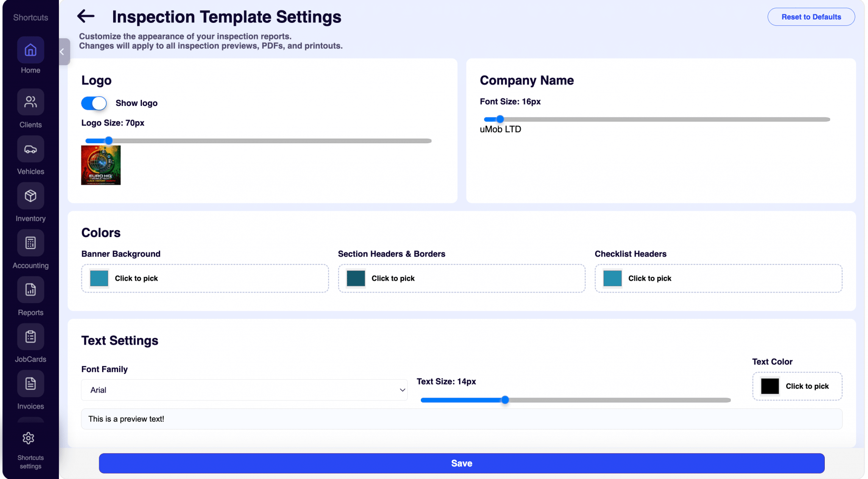Go back using the left arrow
Viewport: 868px width, 479px height.
tap(86, 17)
